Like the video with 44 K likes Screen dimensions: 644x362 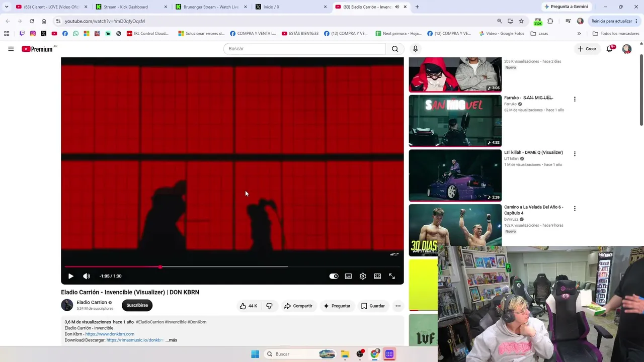click(x=249, y=306)
